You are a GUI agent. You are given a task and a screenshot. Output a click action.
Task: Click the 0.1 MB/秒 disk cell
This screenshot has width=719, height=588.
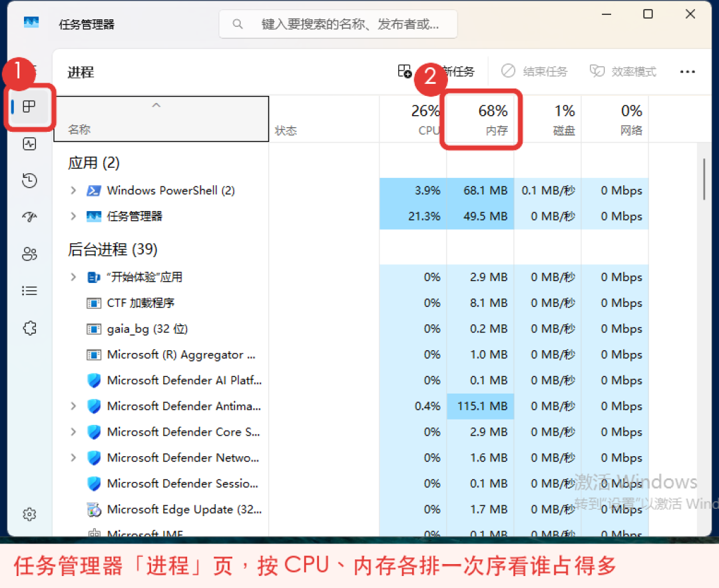(547, 190)
